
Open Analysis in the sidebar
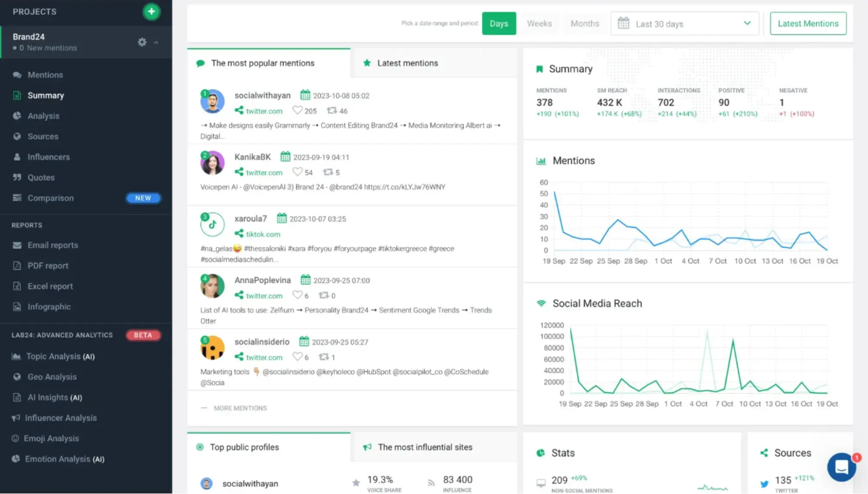43,116
